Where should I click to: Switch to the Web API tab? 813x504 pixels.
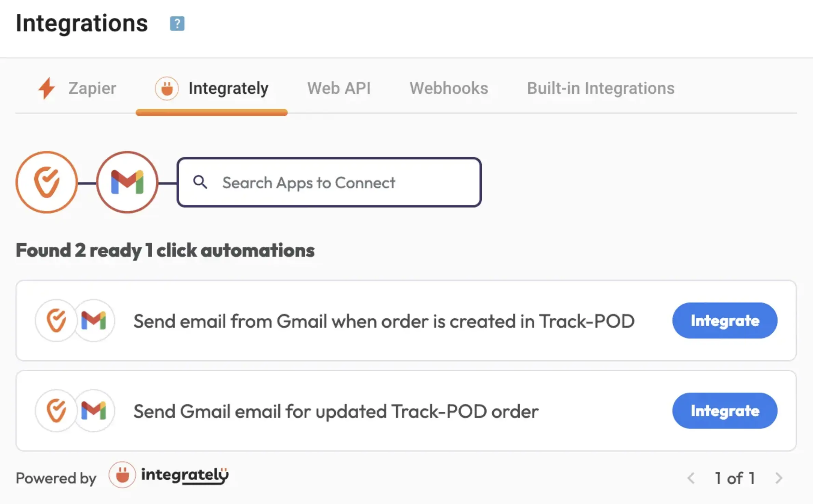coord(340,88)
